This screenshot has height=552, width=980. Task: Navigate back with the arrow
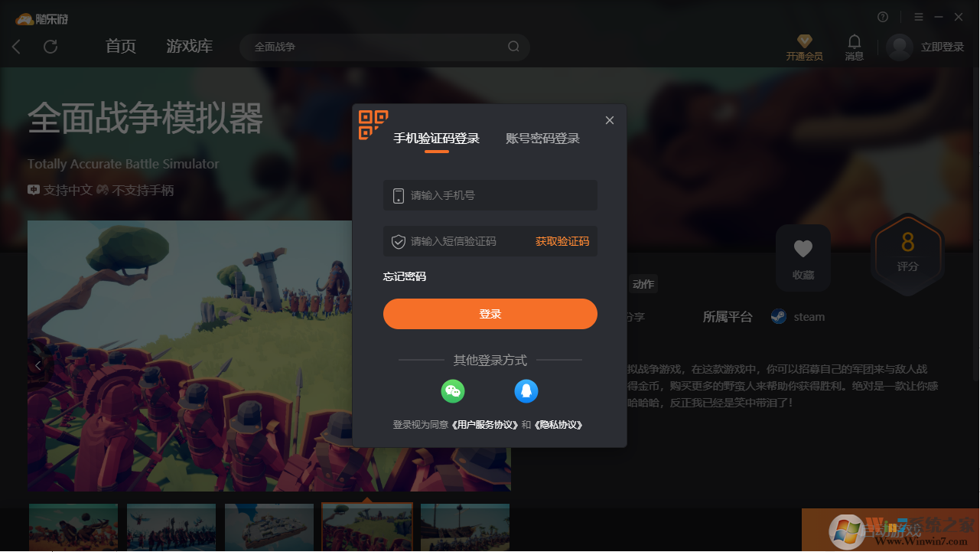[x=16, y=47]
